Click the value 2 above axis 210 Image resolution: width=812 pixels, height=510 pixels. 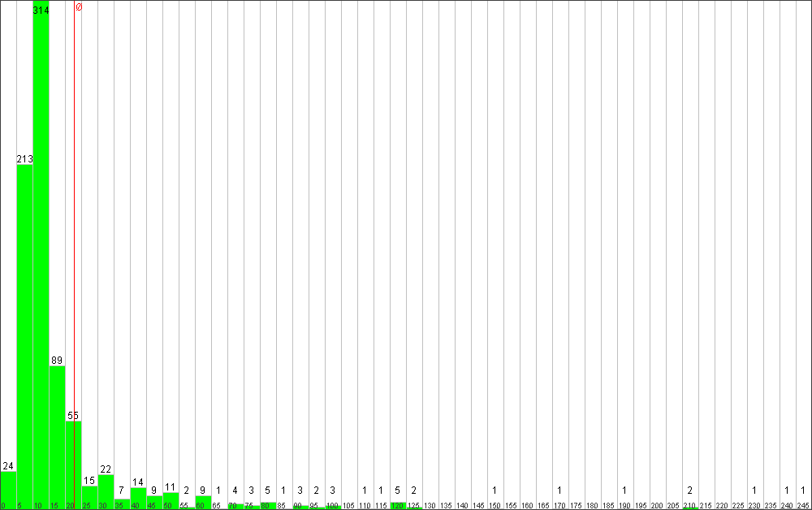[x=689, y=491]
